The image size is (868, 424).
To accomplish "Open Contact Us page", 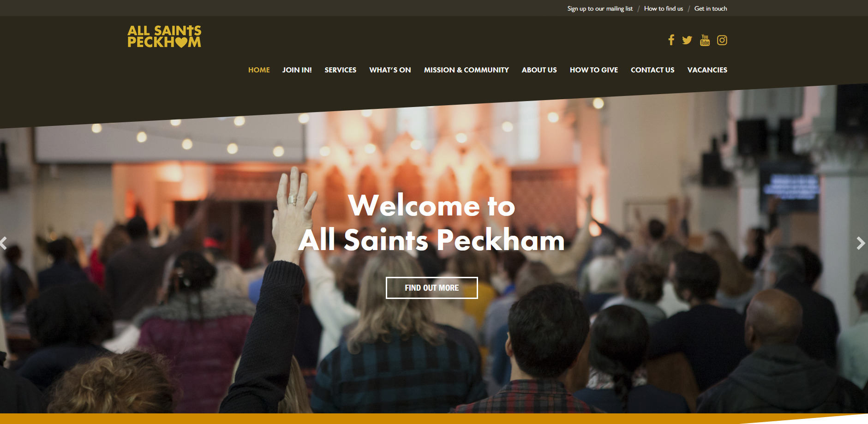I will point(652,70).
